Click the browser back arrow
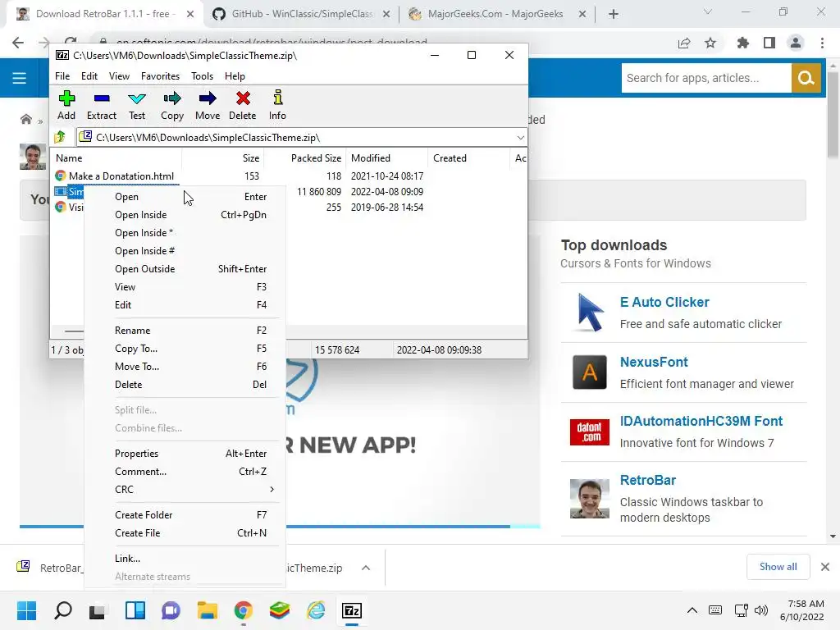840x630 pixels. tap(18, 43)
